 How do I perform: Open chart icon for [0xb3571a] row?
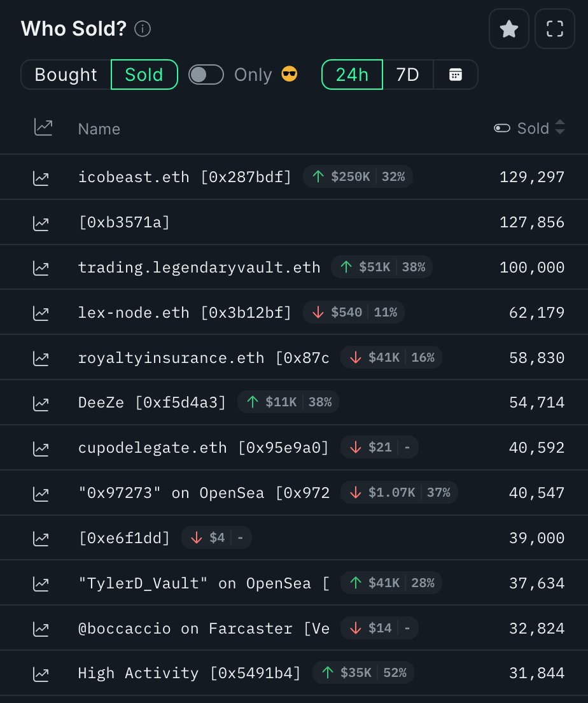pos(41,224)
